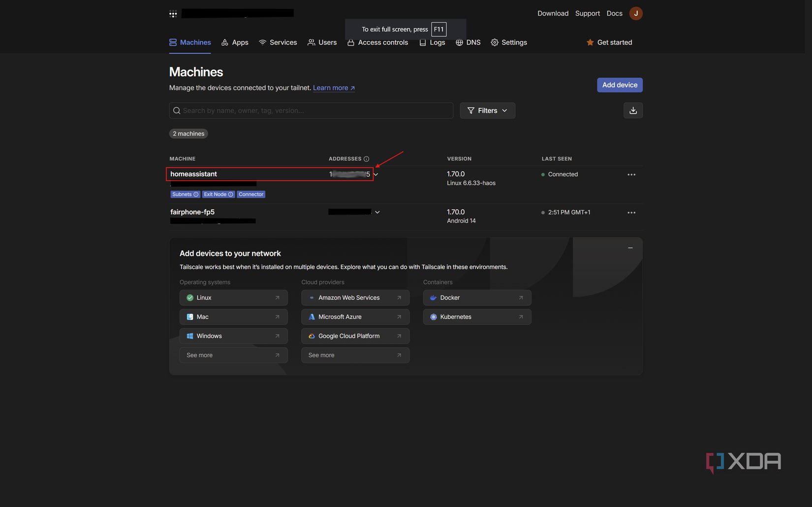The width and height of the screenshot is (812, 507).
Task: Click the Windows logo icon
Action: (190, 336)
